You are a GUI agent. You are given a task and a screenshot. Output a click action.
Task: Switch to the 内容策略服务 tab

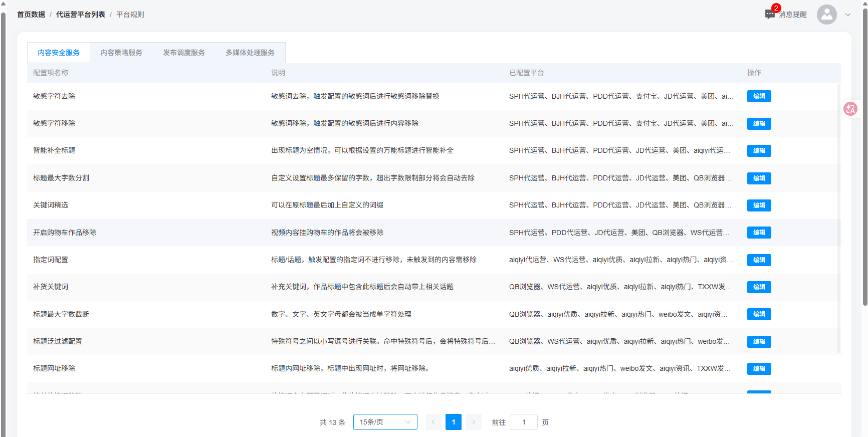[x=121, y=53]
